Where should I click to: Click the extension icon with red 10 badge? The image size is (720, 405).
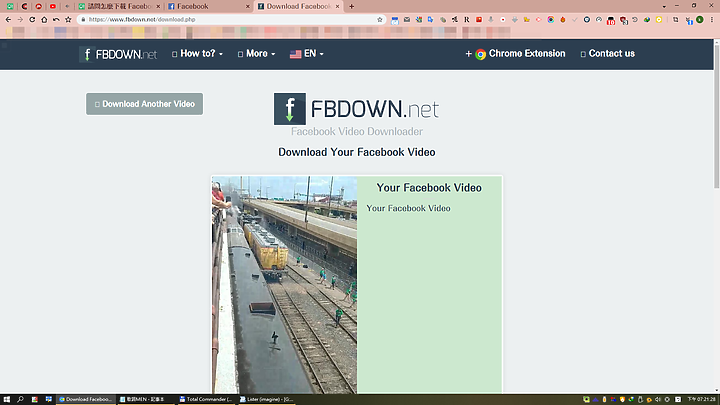click(611, 20)
